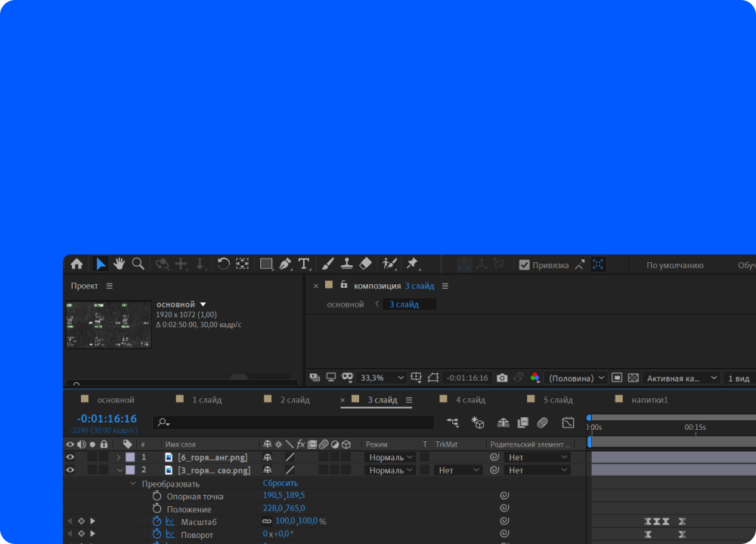Toggle the Масштаб stopwatch
The height and width of the screenshot is (544, 756).
click(156, 521)
